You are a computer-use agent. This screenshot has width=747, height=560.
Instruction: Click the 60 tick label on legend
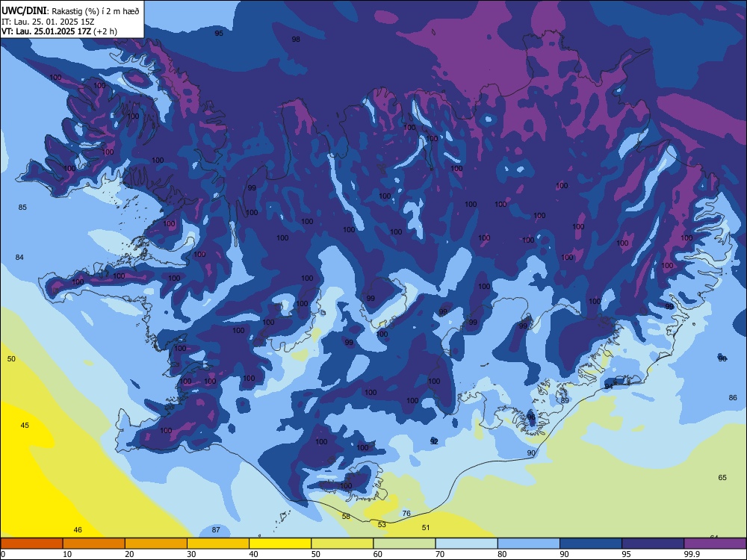tap(378, 554)
